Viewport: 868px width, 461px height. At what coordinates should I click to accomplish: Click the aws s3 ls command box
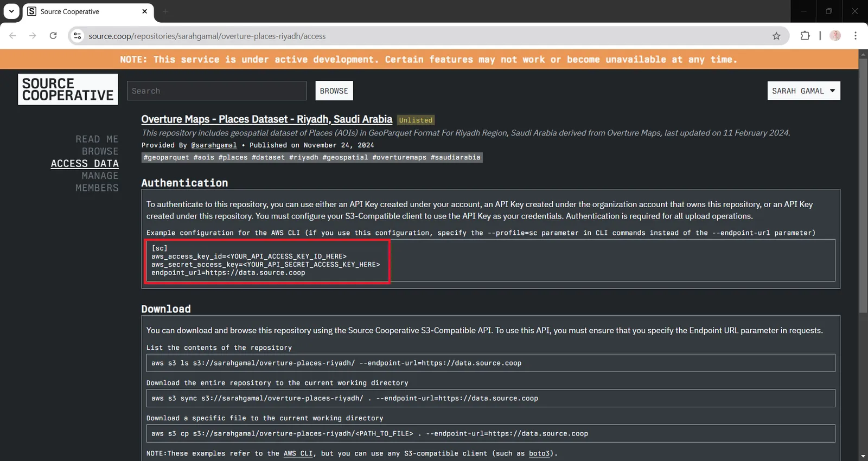click(x=490, y=363)
